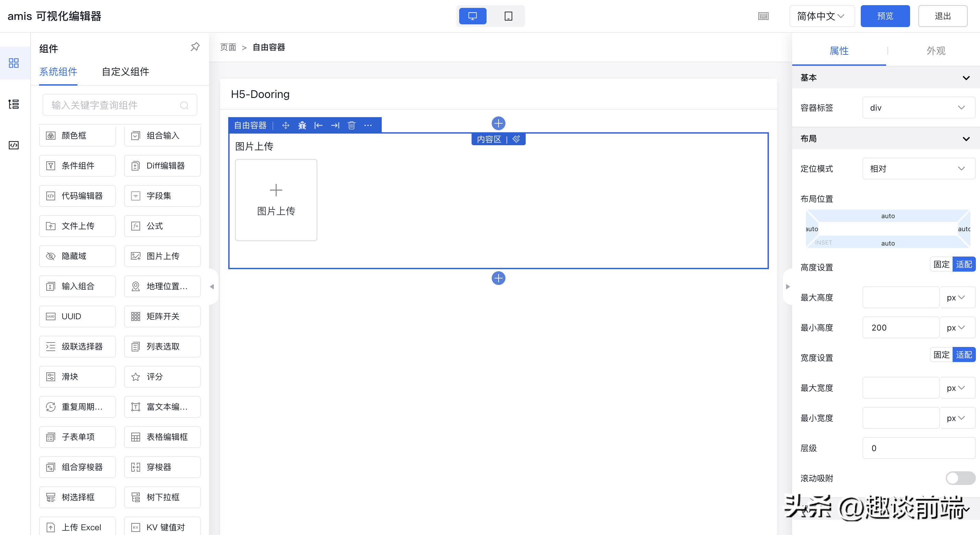The height and width of the screenshot is (535, 980).
Task: Open code view sidebar icon
Action: pos(14,145)
